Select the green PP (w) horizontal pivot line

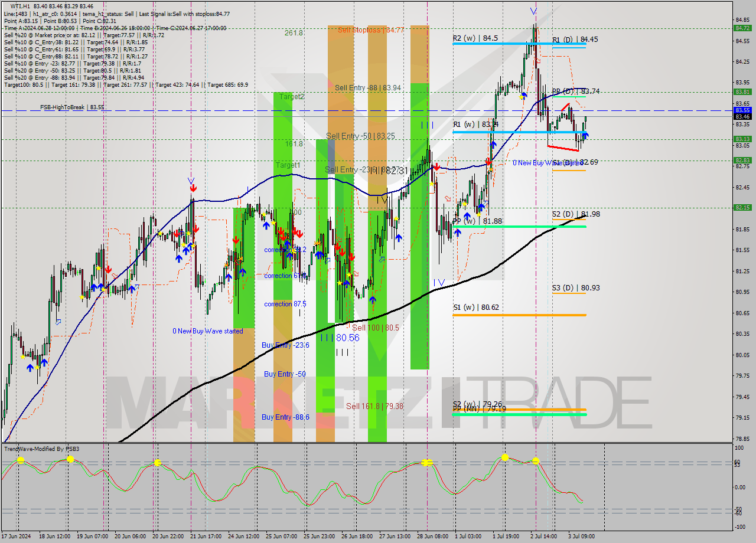[x=519, y=227]
